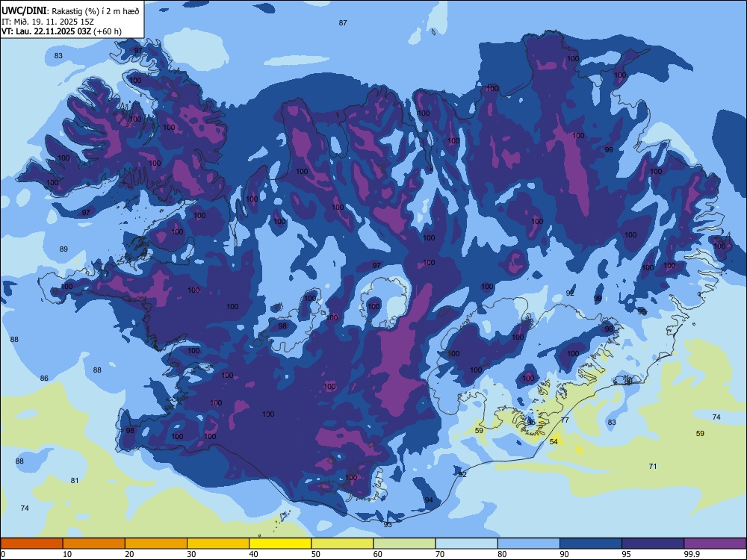Click the legend tick label '50'
Image resolution: width=747 pixels, height=560 pixels.
[x=316, y=554]
